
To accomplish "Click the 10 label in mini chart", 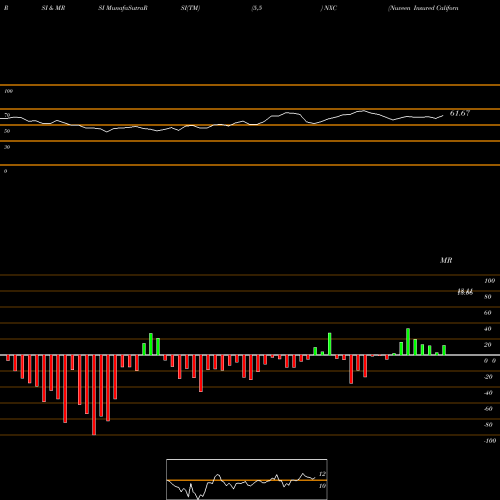I will [x=322, y=486].
